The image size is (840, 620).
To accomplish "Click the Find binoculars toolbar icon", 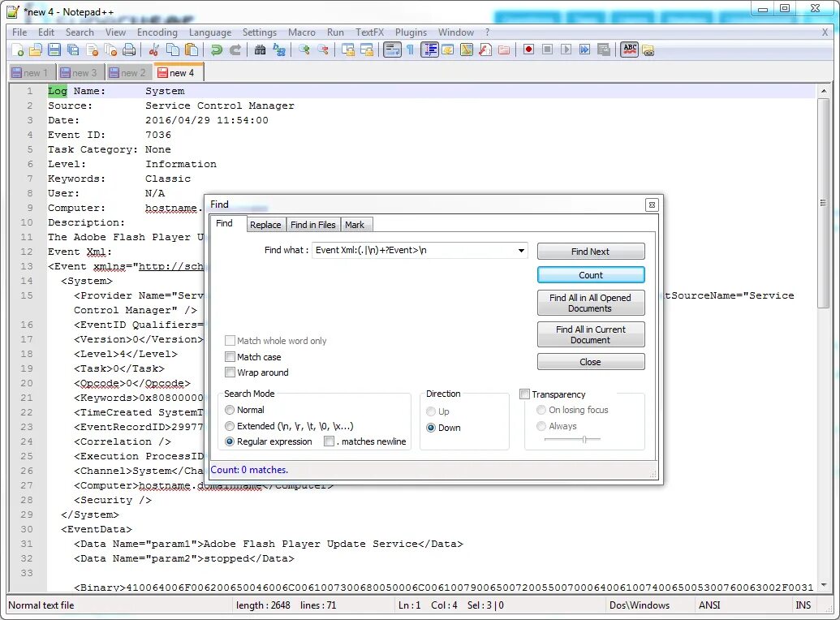I will click(261, 50).
